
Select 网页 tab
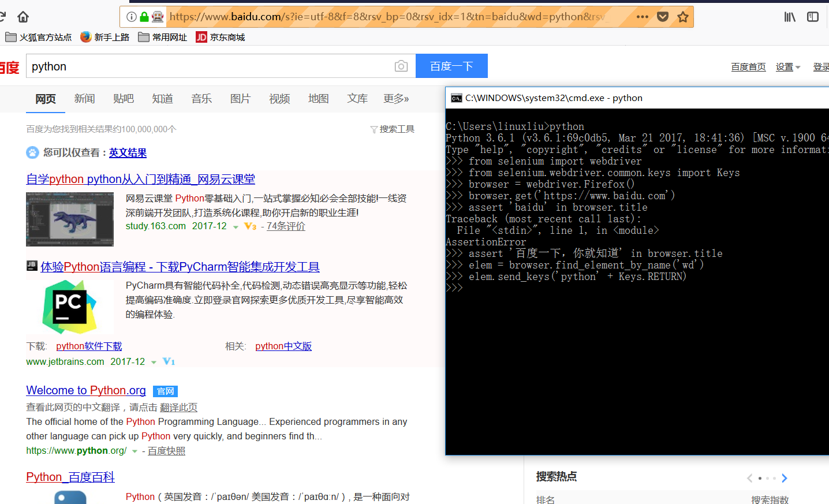click(x=46, y=99)
